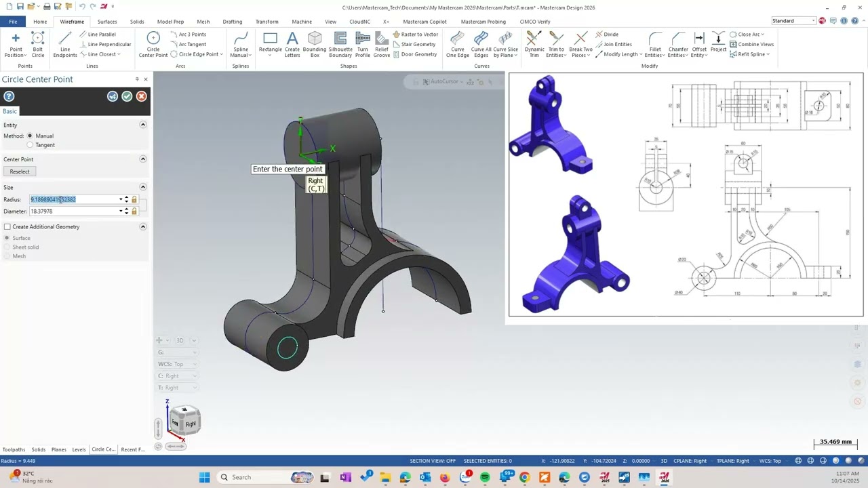
Task: Select the Surface radio option
Action: (x=7, y=238)
